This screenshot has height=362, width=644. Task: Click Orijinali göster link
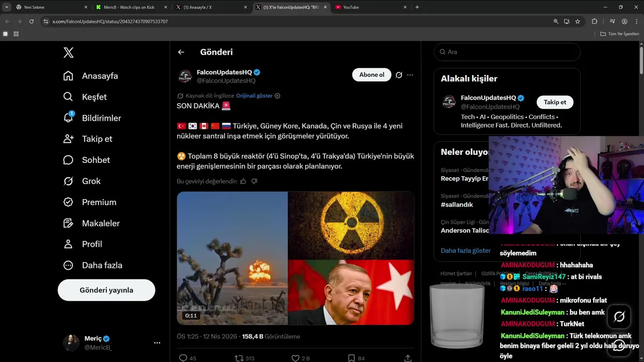[x=254, y=96]
